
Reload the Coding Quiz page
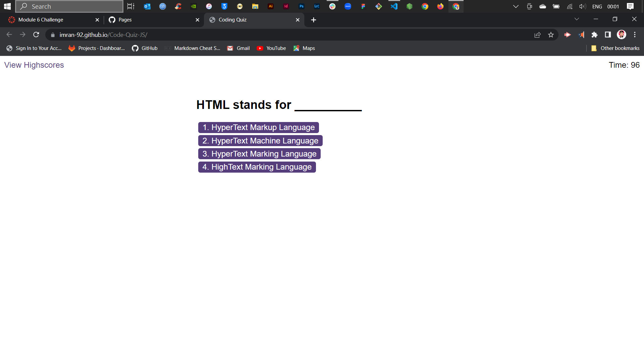pos(36,35)
